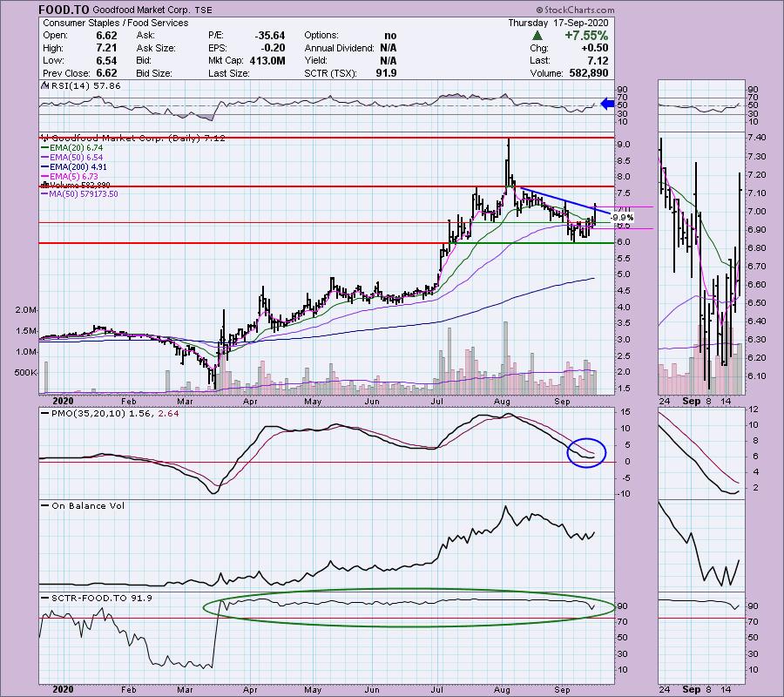Click the +7.55% percent change value
Screen dimensions: 784x697
tap(586, 36)
